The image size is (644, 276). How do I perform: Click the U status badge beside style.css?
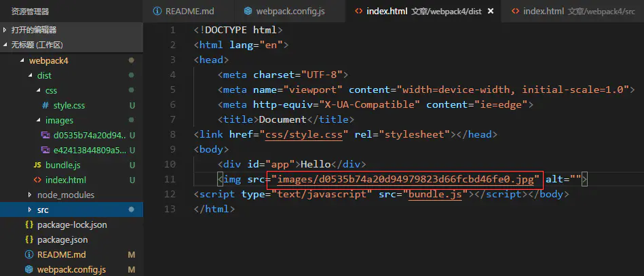coord(132,106)
